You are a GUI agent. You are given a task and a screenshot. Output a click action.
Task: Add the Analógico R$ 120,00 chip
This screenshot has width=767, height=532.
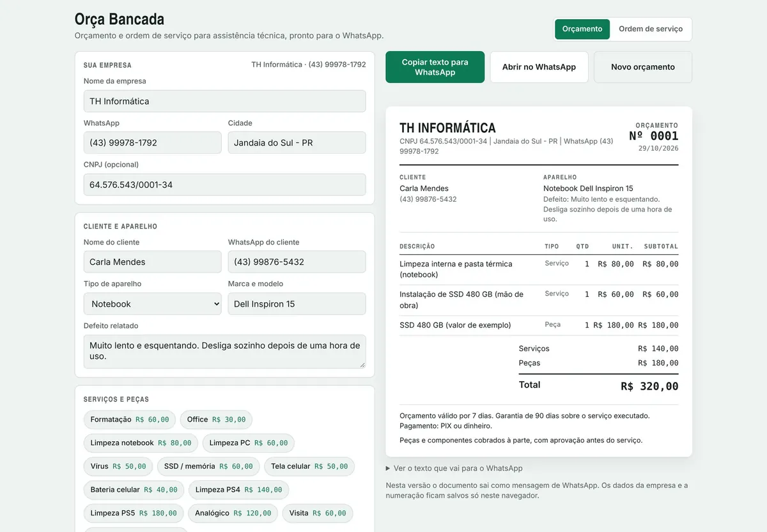click(233, 513)
